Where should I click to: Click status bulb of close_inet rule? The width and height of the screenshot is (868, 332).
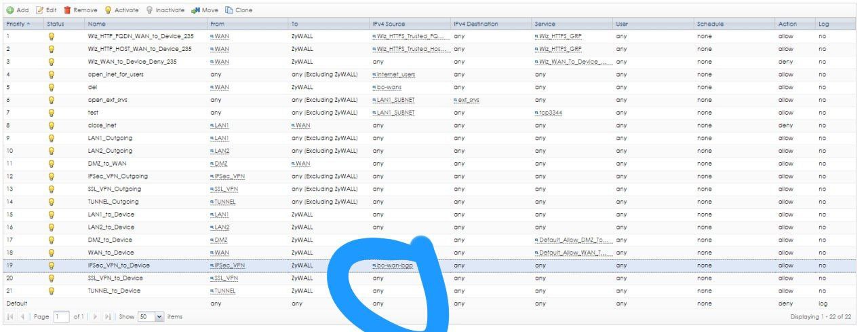(51, 126)
